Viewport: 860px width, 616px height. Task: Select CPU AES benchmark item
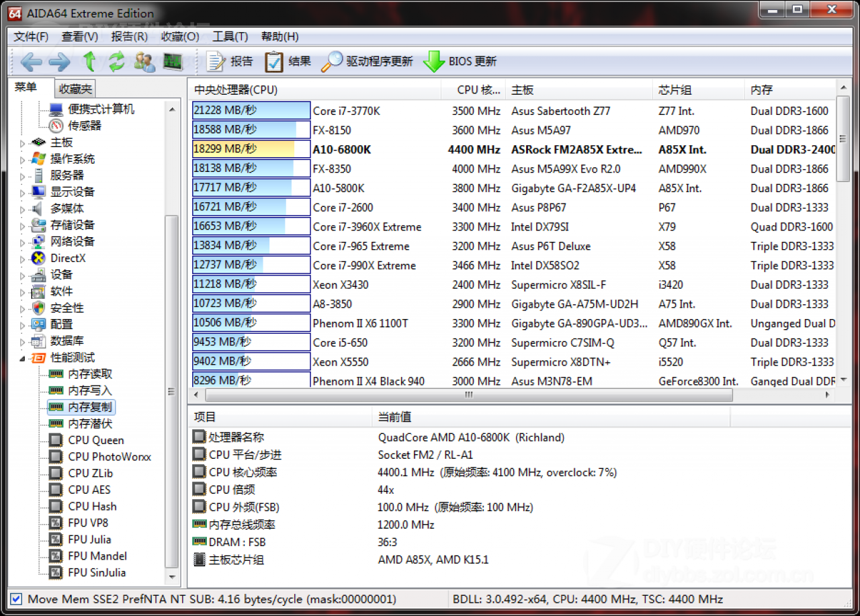(x=89, y=490)
